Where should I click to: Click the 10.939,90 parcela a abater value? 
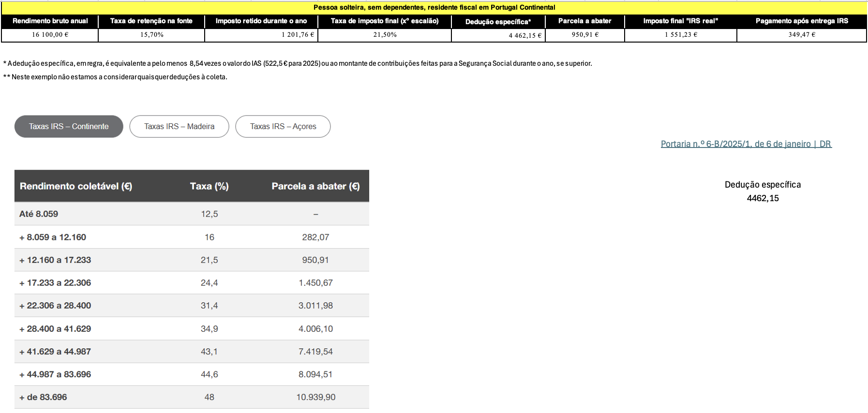(315, 397)
